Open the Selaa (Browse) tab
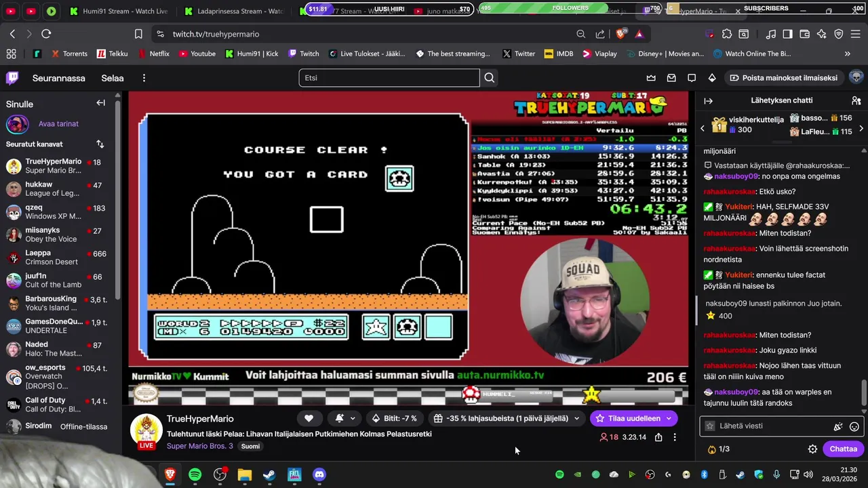The width and height of the screenshot is (868, 488). tap(113, 78)
